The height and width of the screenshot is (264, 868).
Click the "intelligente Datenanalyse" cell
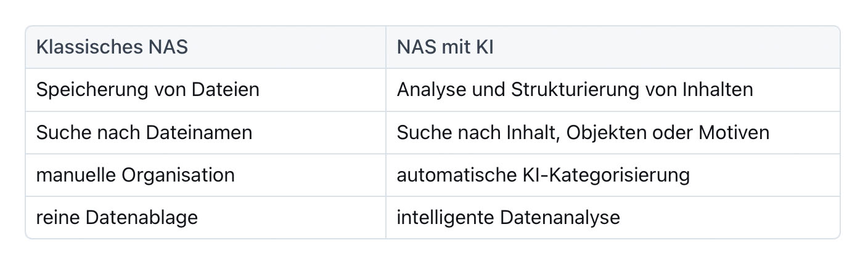click(x=508, y=217)
